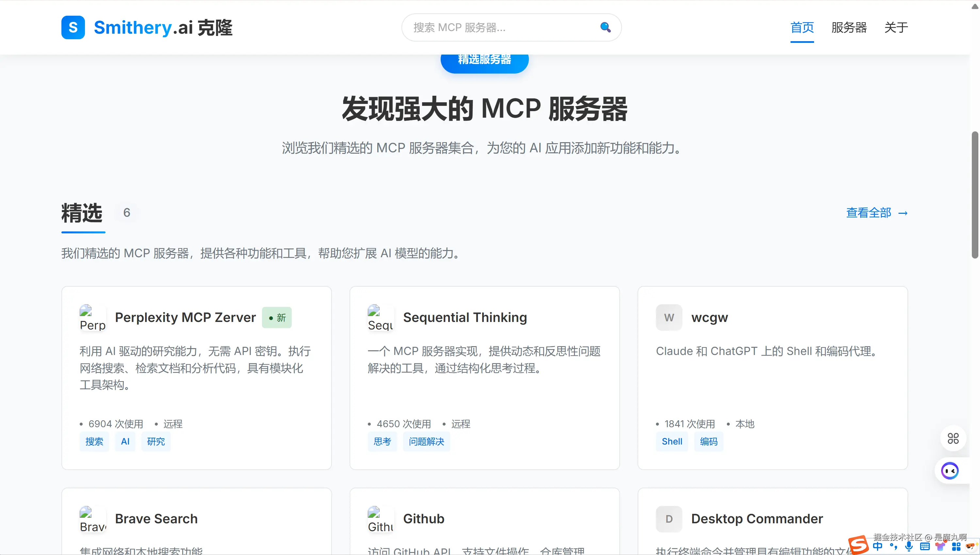Viewport: 980px width, 555px height.
Task: Click the 1841 次使用 usage count
Action: (x=690, y=424)
